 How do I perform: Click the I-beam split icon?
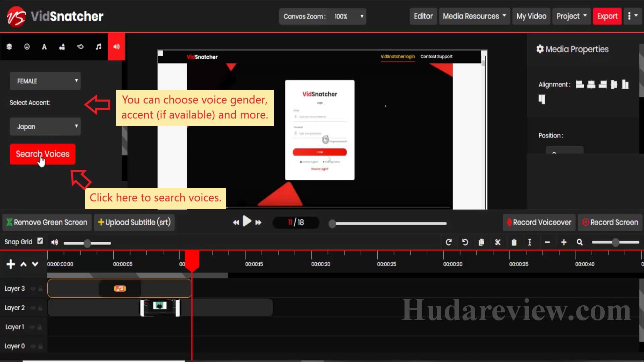click(x=530, y=242)
